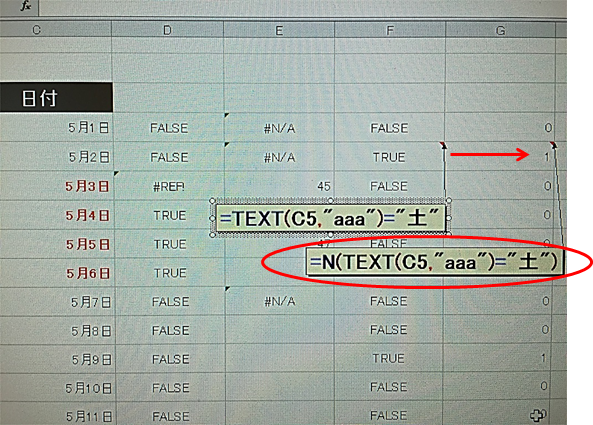Click the column G cell showing 1 for 5月9日

click(497, 358)
